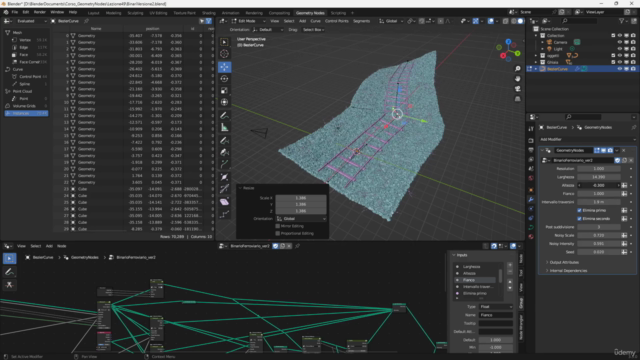This screenshot has width=640, height=360.
Task: Open the Node menu in node editor
Action: point(62,246)
